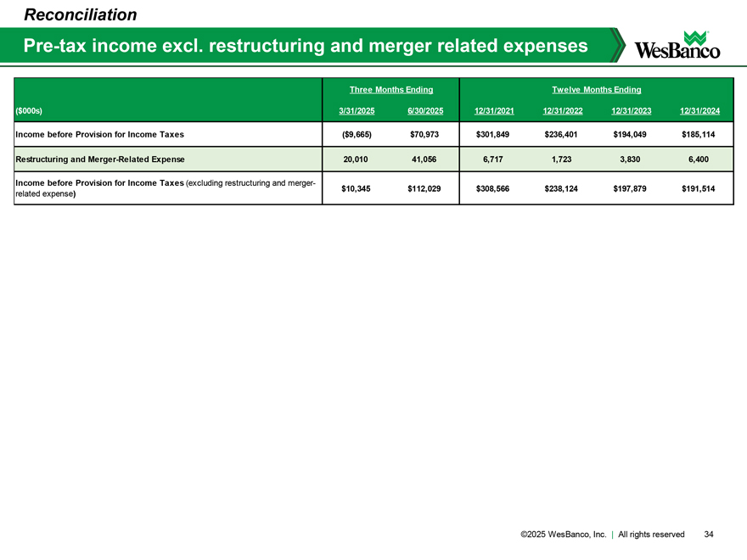Click the $112,029 cell

pos(424,188)
